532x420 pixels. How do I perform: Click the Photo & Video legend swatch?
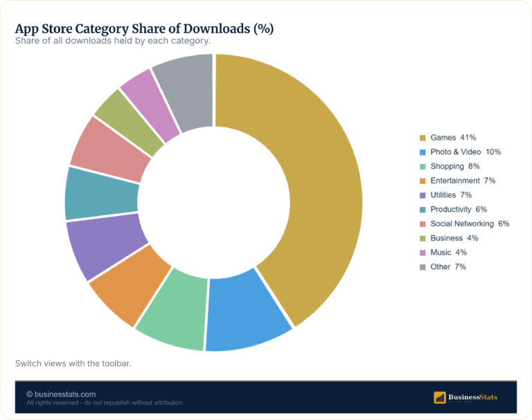(423, 152)
